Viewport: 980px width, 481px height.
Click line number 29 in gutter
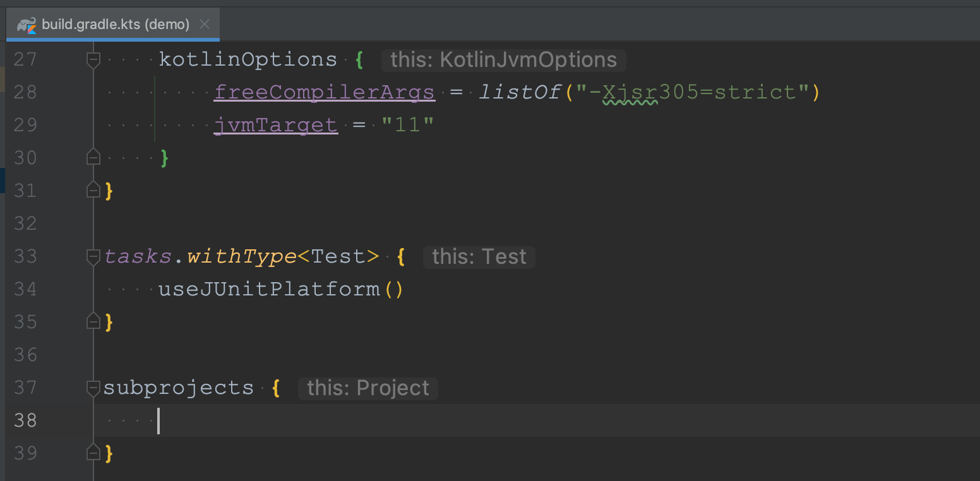coord(25,125)
